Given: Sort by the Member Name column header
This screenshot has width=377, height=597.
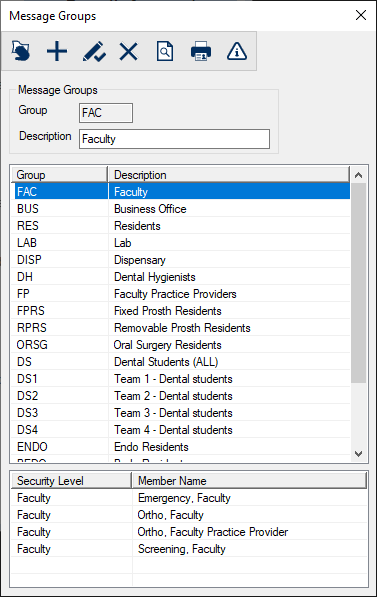Looking at the screenshot, I should click(x=249, y=480).
